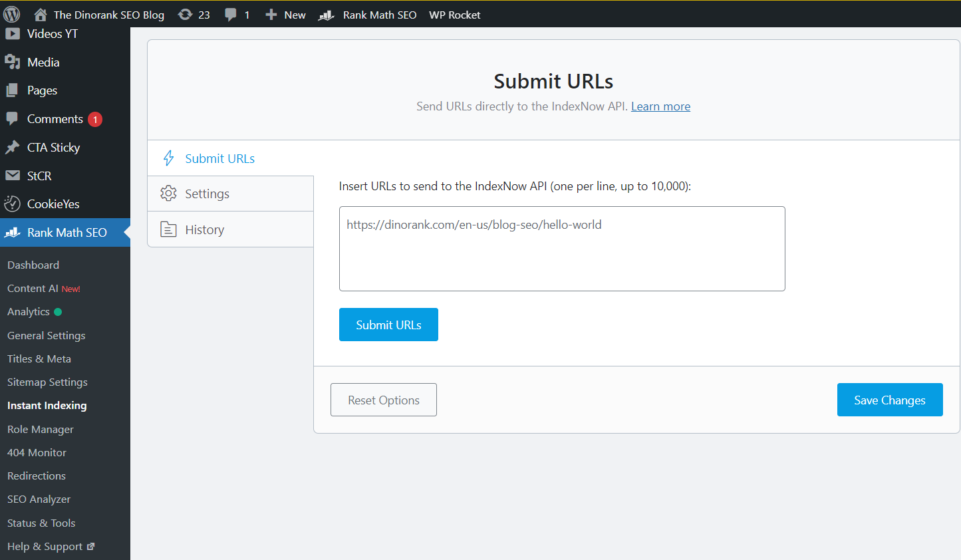The width and height of the screenshot is (961, 560).
Task: Open WP Rocket from the admin bar
Action: coord(454,14)
